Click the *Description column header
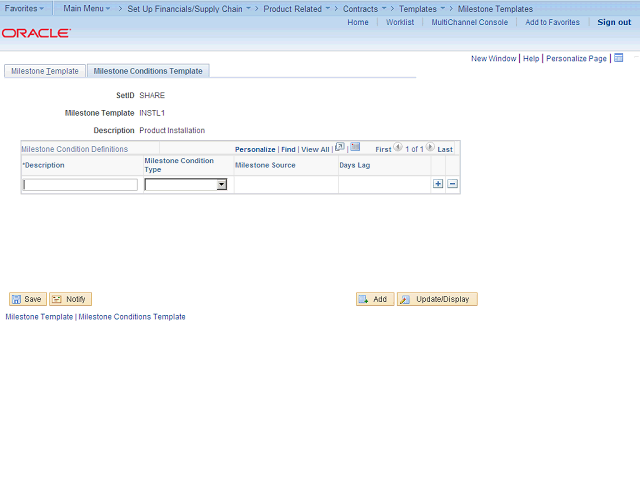This screenshot has width=640, height=480. [44, 165]
